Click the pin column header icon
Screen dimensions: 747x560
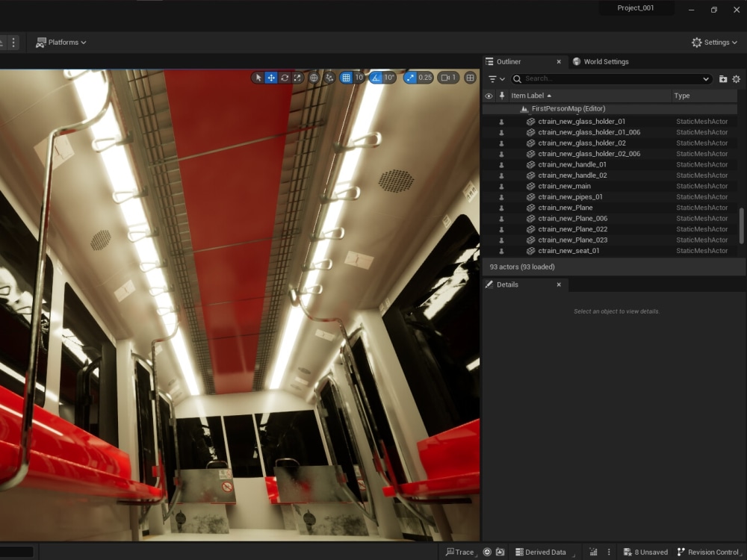click(x=502, y=96)
